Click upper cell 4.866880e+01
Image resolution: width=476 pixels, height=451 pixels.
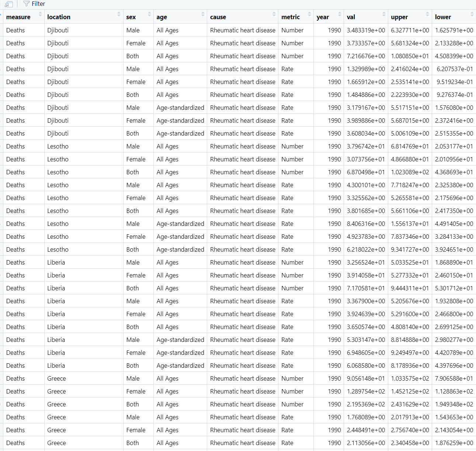click(x=410, y=159)
